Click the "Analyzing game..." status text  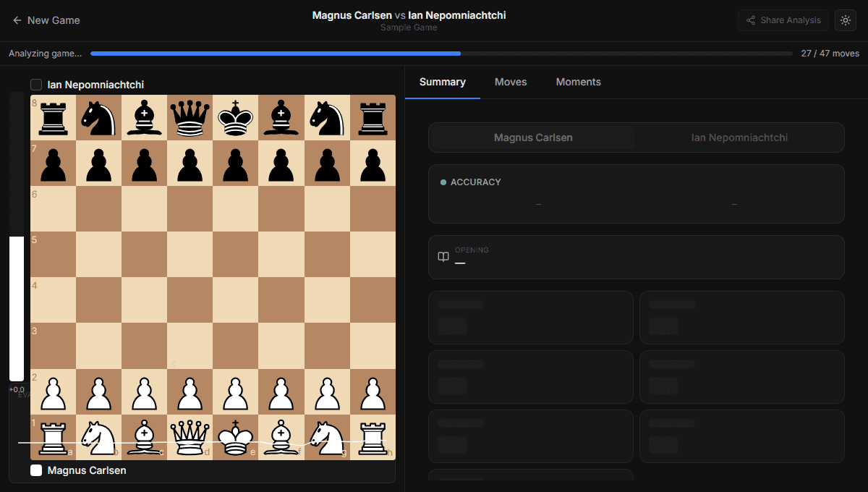(x=45, y=54)
